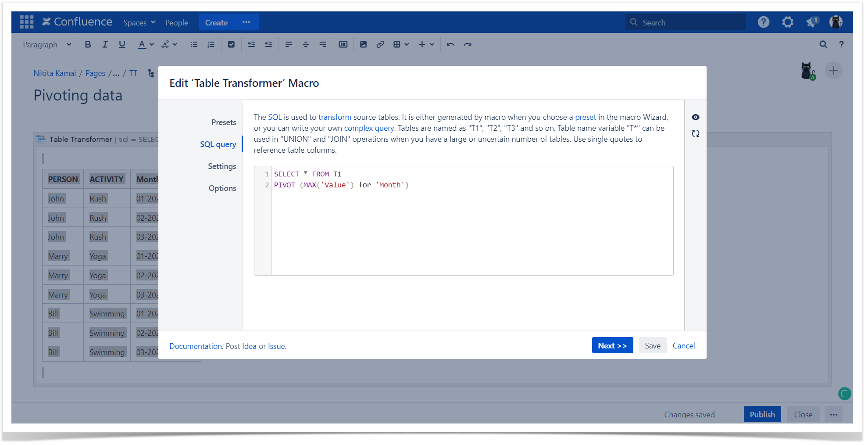Click the refresh arrows icon in macro dialog
The height and width of the screenshot is (445, 868).
point(695,133)
